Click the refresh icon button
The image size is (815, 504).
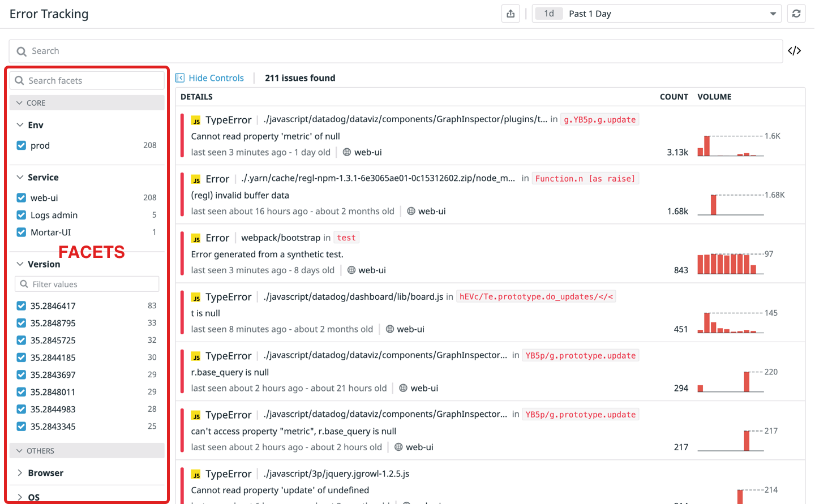coord(796,14)
